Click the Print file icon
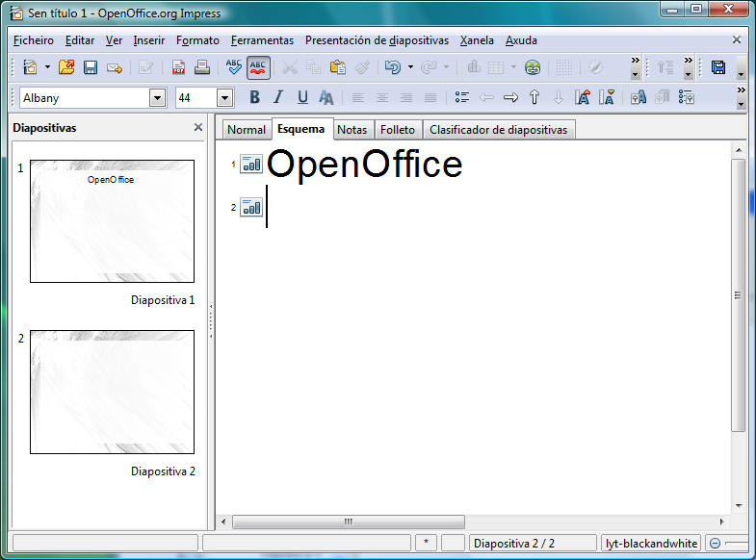The width and height of the screenshot is (756, 560). point(202,67)
